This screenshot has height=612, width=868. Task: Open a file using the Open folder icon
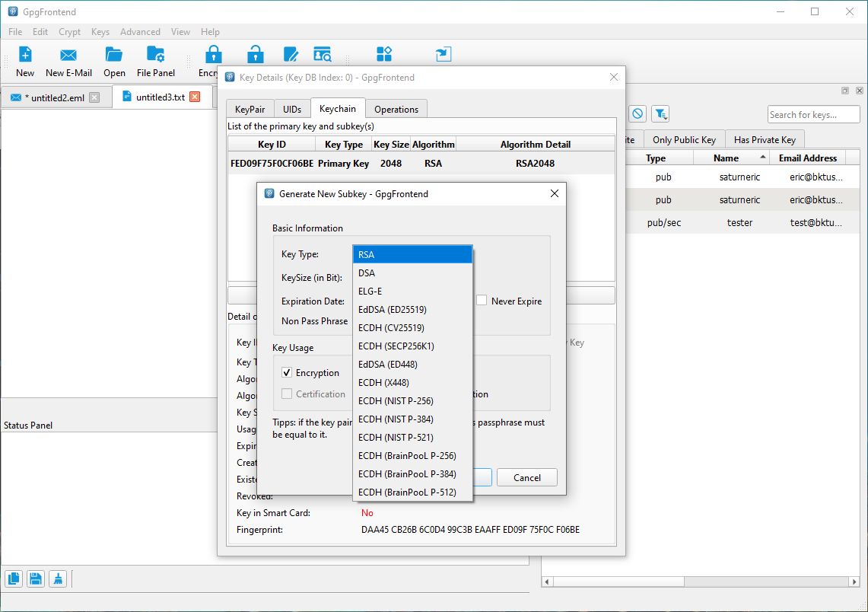click(114, 54)
